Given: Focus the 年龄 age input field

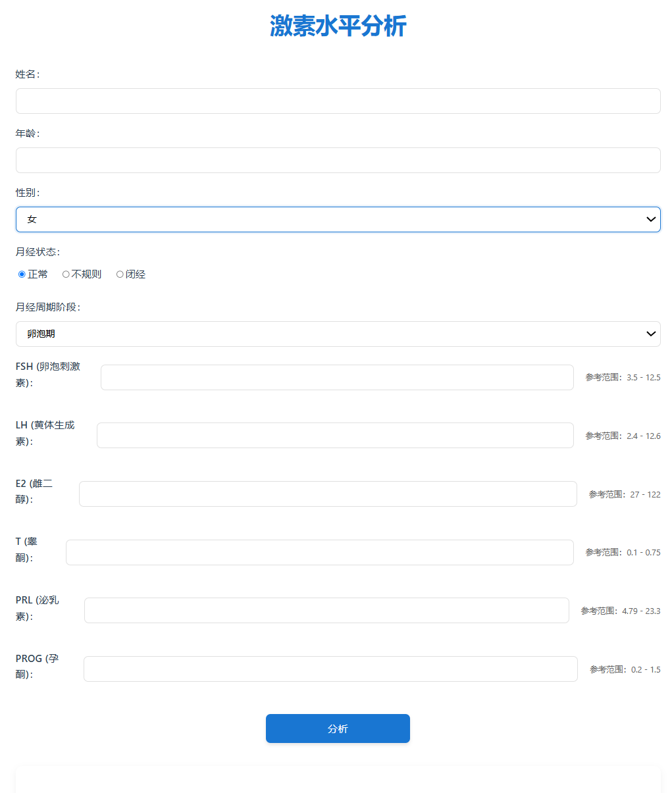Looking at the screenshot, I should click(x=338, y=161).
